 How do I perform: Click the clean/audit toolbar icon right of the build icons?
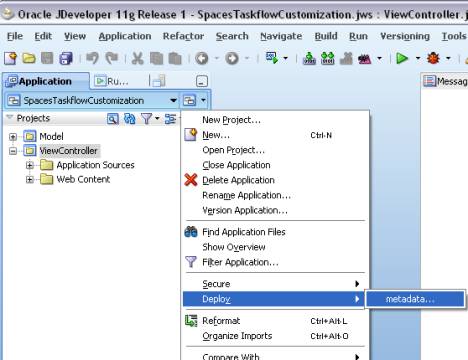pyautogui.click(x=365, y=59)
